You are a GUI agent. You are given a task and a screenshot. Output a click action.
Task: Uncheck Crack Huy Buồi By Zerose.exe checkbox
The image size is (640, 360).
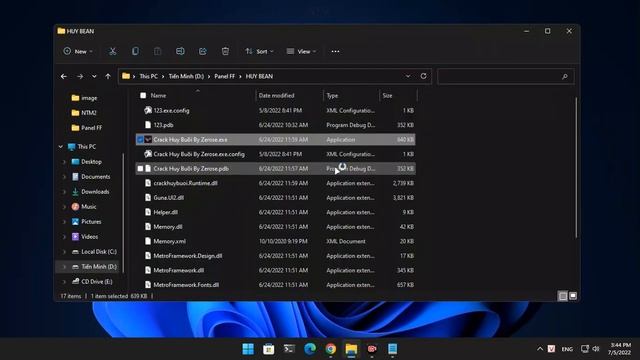coord(140,140)
